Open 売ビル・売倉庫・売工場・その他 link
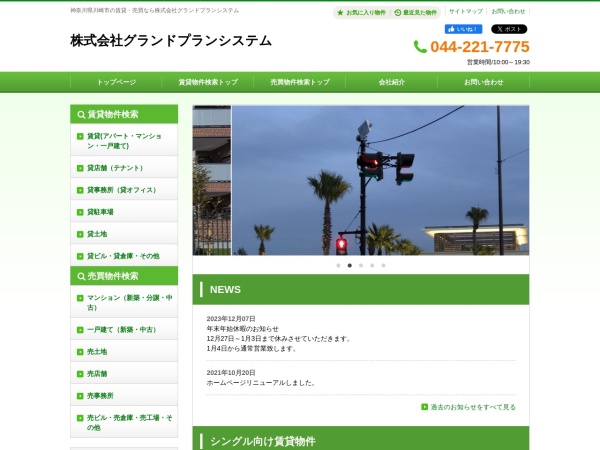The image size is (600, 450). 124,422
